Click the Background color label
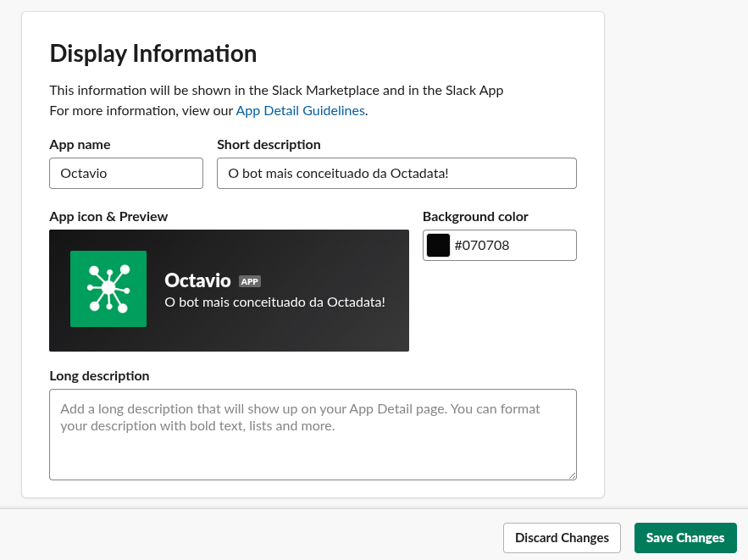The height and width of the screenshot is (560, 748). point(475,217)
